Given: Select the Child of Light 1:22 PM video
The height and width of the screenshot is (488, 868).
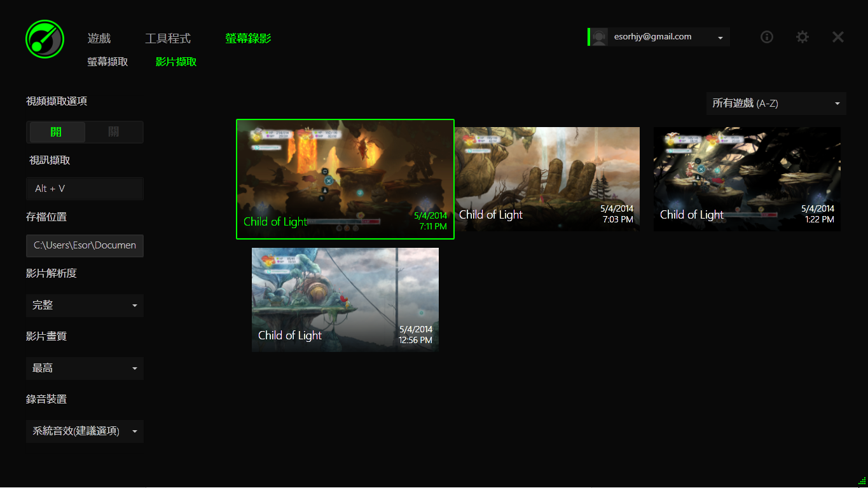Looking at the screenshot, I should 747,179.
